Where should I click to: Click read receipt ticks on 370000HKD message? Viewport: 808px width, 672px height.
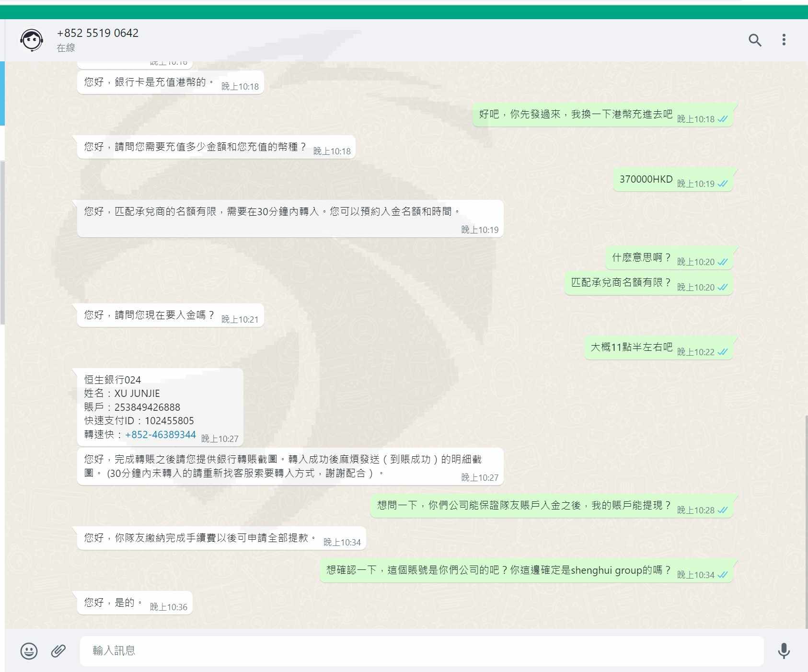coord(722,184)
